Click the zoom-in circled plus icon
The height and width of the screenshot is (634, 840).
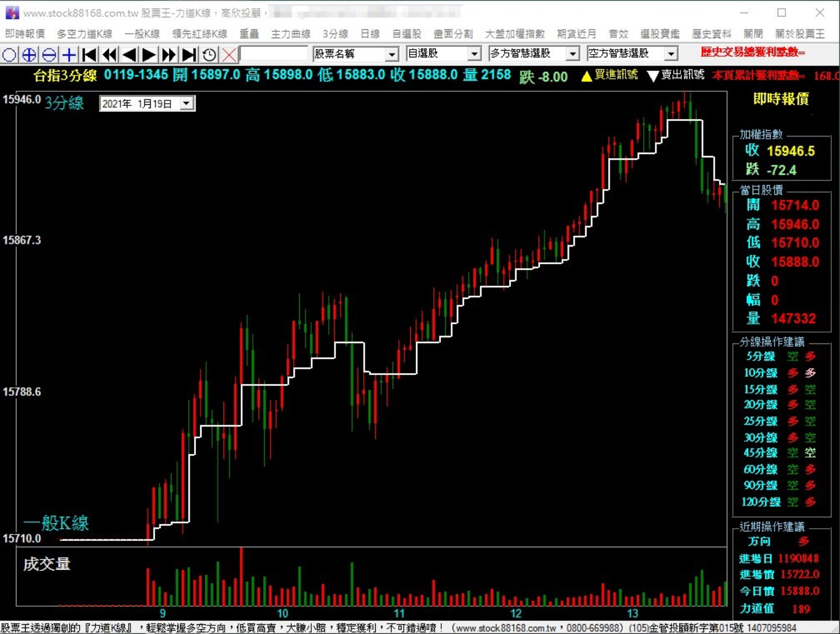pyautogui.click(x=29, y=55)
